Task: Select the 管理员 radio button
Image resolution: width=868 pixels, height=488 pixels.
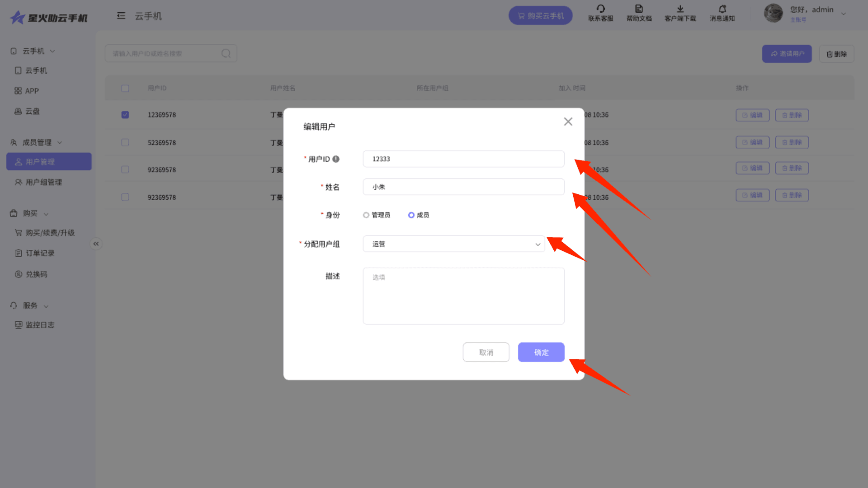Action: tap(366, 215)
